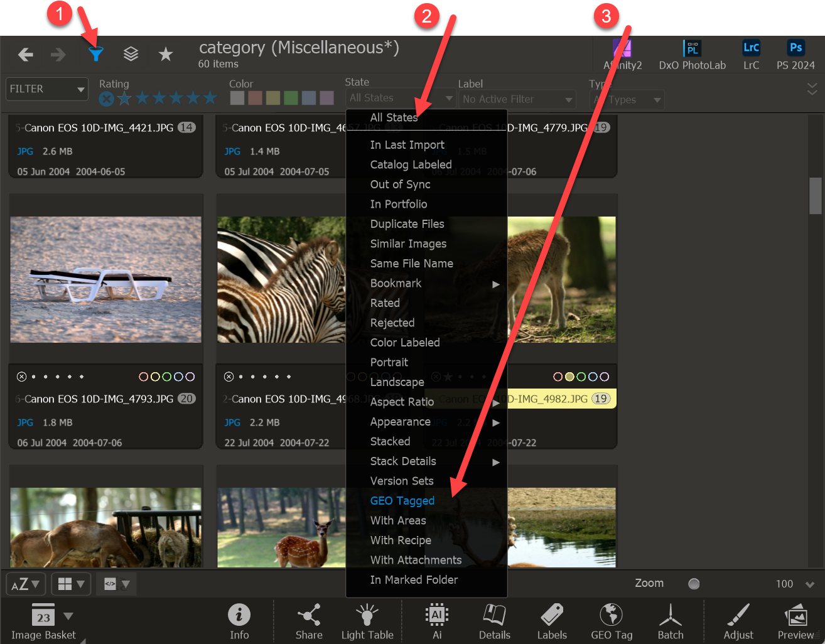825x644 pixels.
Task: Expand the zoom options chevron next to 100
Action: [x=810, y=584]
